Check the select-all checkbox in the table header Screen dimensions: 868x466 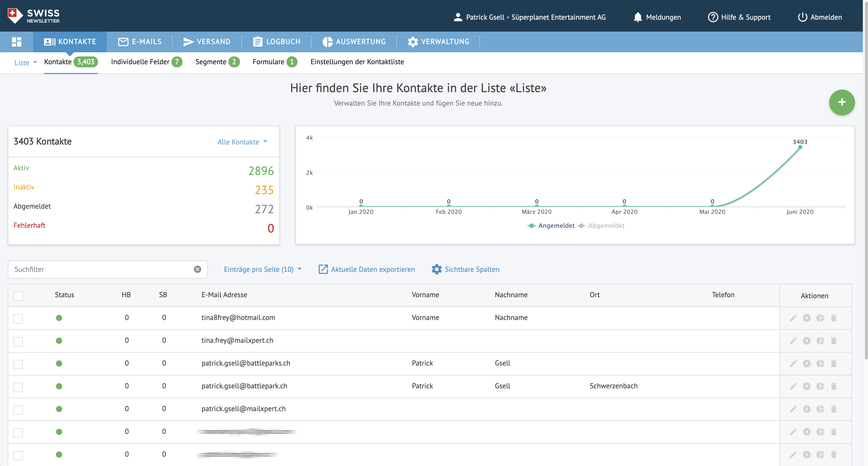(x=18, y=296)
